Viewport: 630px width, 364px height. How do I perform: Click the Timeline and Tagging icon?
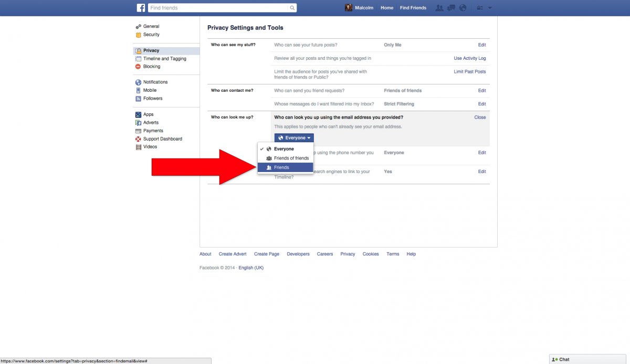(x=138, y=59)
